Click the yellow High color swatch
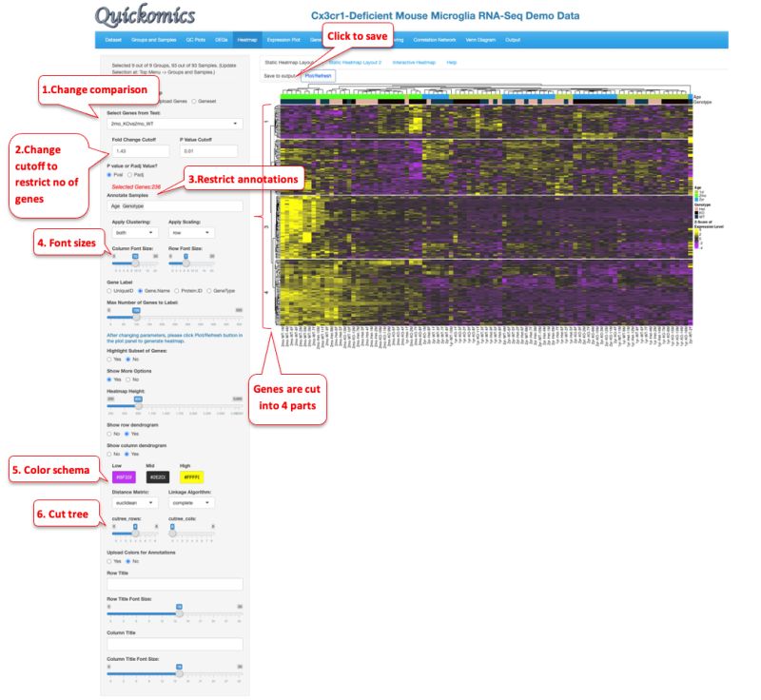The height and width of the screenshot is (700, 761). click(191, 477)
